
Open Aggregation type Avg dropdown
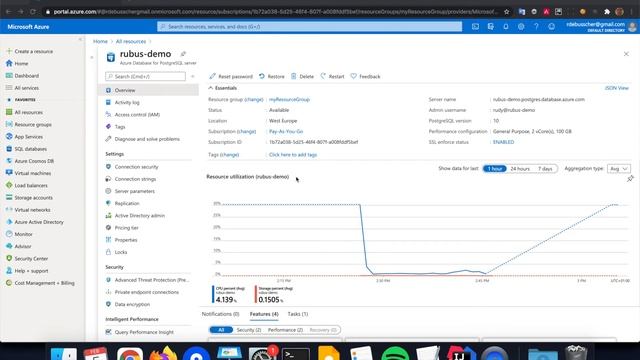(x=618, y=169)
